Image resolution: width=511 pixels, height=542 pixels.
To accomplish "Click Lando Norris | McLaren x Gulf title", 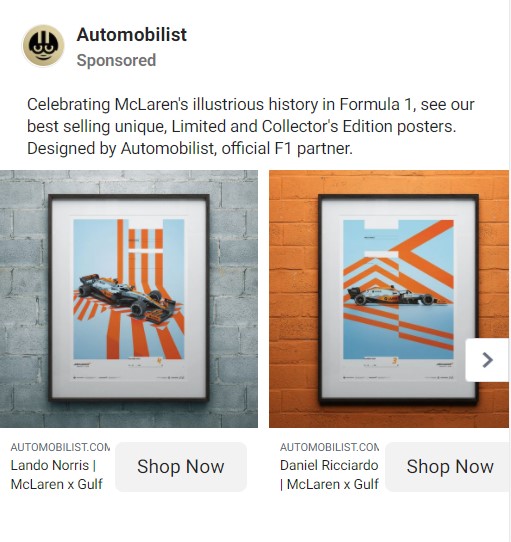I will 57,475.
